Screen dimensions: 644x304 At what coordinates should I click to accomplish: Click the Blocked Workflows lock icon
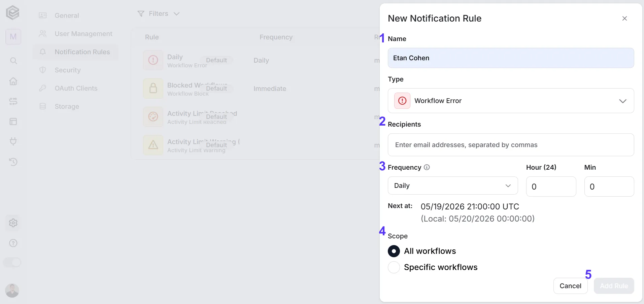coord(153,89)
